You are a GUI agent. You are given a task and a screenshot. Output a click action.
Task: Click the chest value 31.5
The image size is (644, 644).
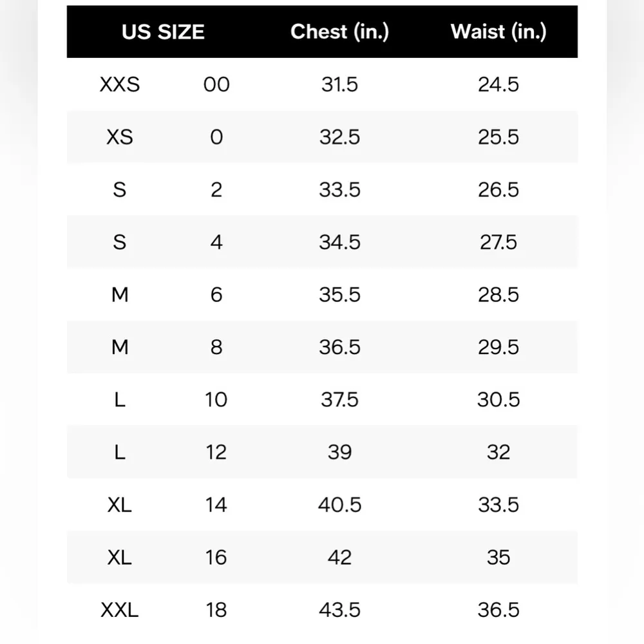(339, 84)
